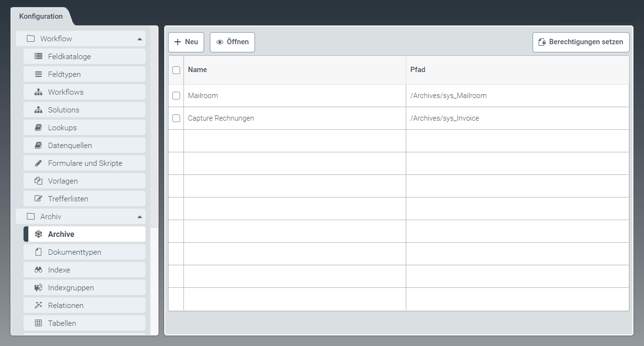Click the Relationen magic wand icon
Viewport: 644px width, 346px height.
pyautogui.click(x=38, y=305)
